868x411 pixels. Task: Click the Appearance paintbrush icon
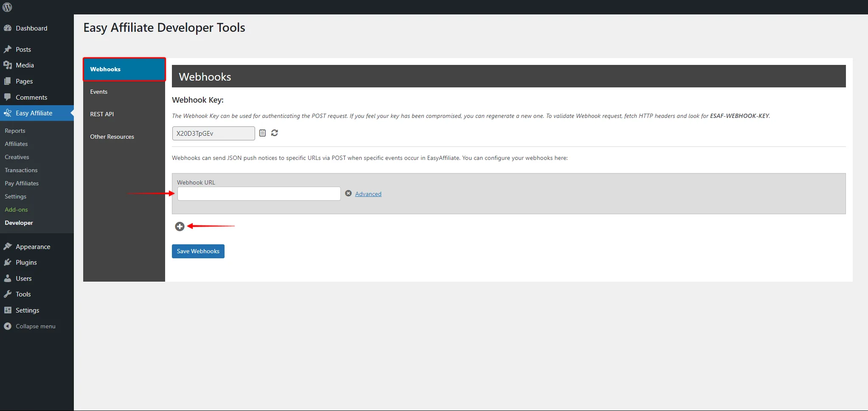(8, 246)
